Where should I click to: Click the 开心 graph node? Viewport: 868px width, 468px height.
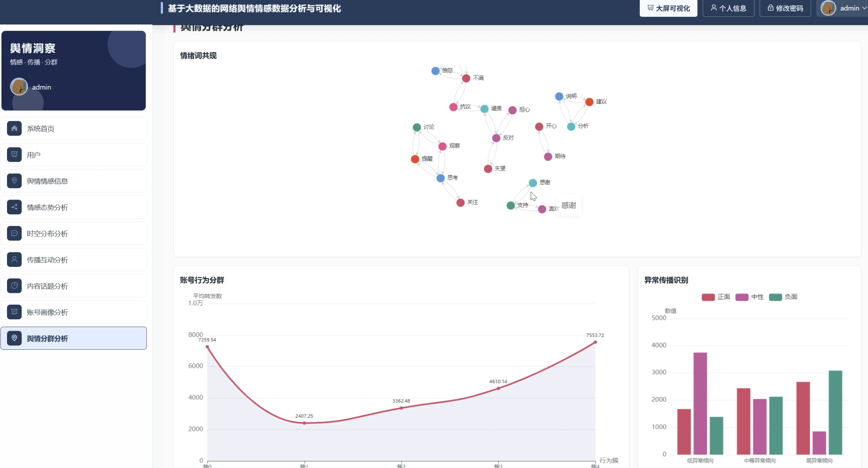click(x=539, y=126)
